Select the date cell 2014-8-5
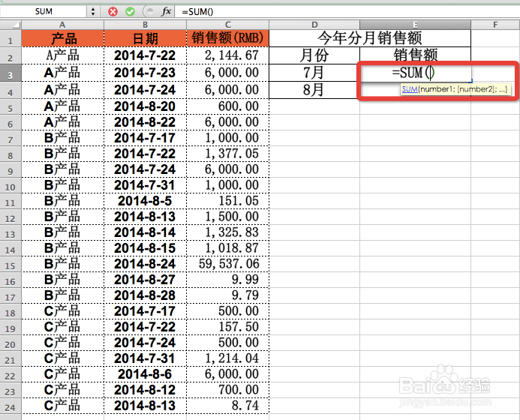 pyautogui.click(x=146, y=201)
